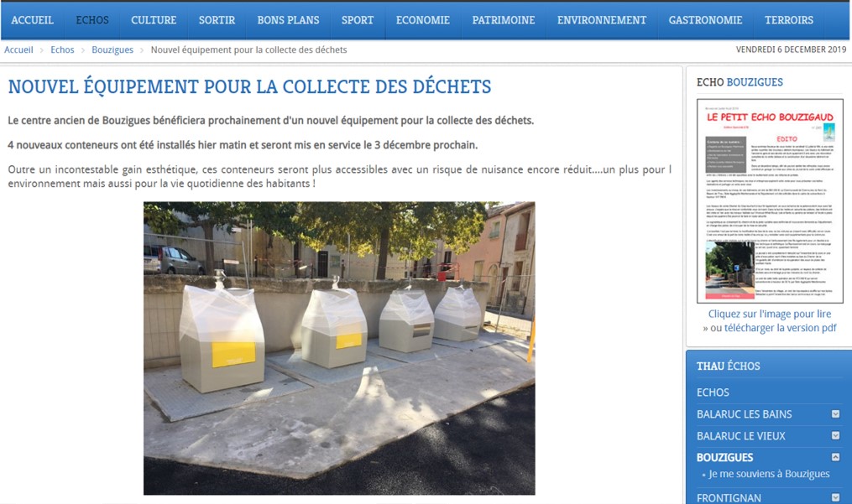
Task: Collapse the Bouzigues submenu arrow
Action: 835,457
